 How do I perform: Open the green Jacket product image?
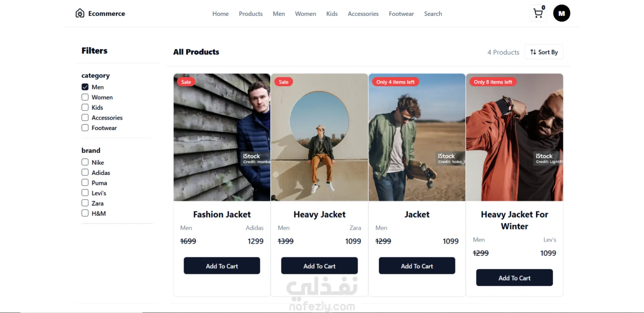[417, 137]
